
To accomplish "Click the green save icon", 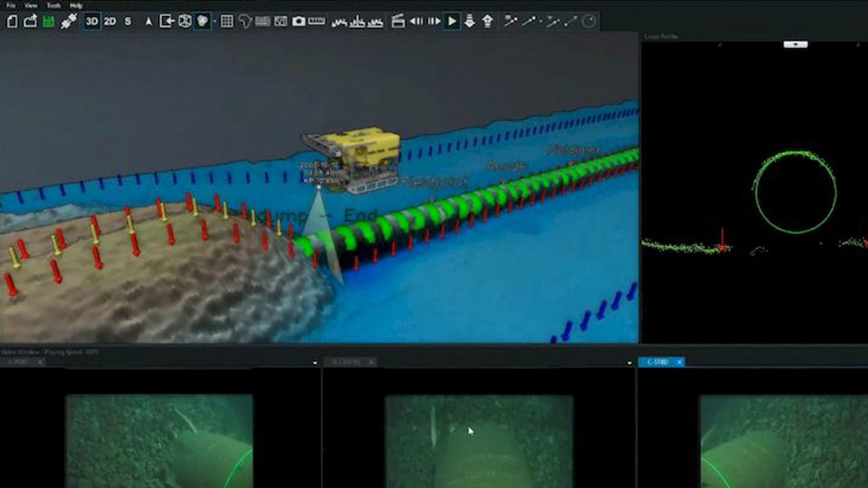I will pos(49,22).
